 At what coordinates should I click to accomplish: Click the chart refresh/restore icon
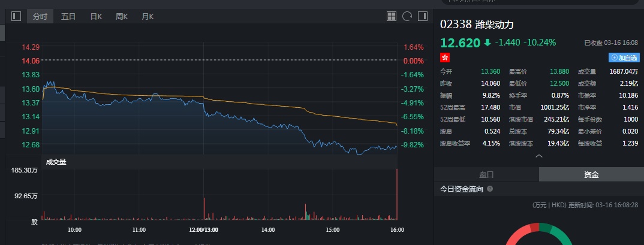coord(407,16)
